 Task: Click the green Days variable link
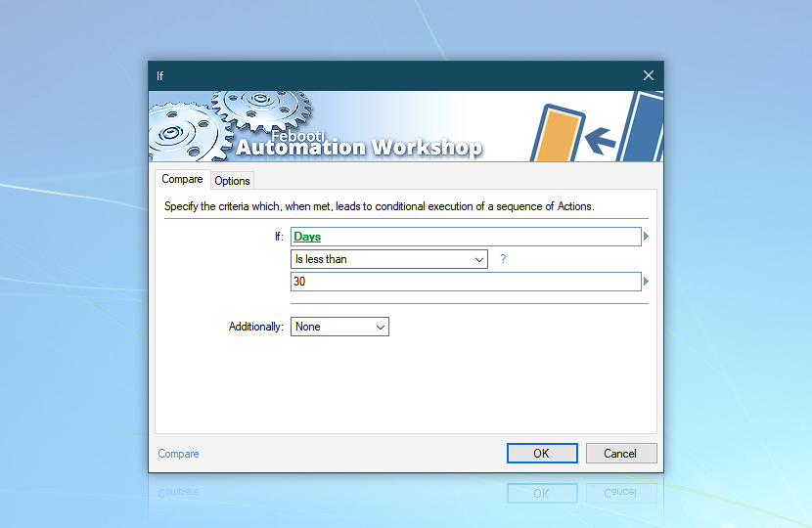tap(307, 237)
